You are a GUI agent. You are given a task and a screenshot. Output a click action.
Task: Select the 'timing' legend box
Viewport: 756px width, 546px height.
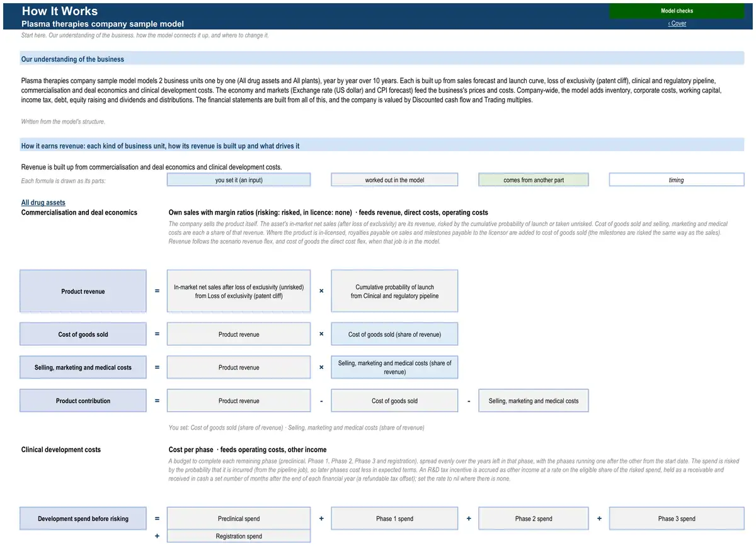click(676, 180)
